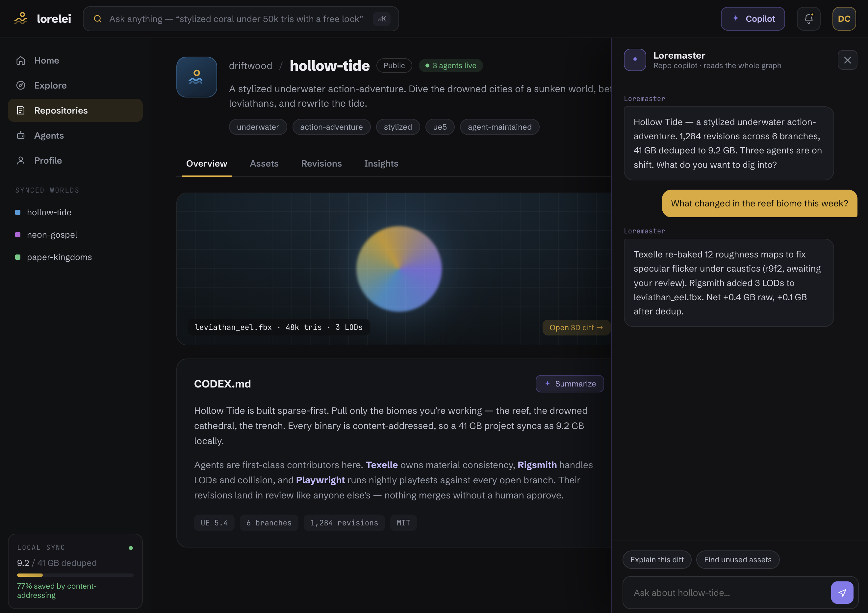Switch to the Assets tab
Viewport: 868px width, 613px height.
coord(264,163)
